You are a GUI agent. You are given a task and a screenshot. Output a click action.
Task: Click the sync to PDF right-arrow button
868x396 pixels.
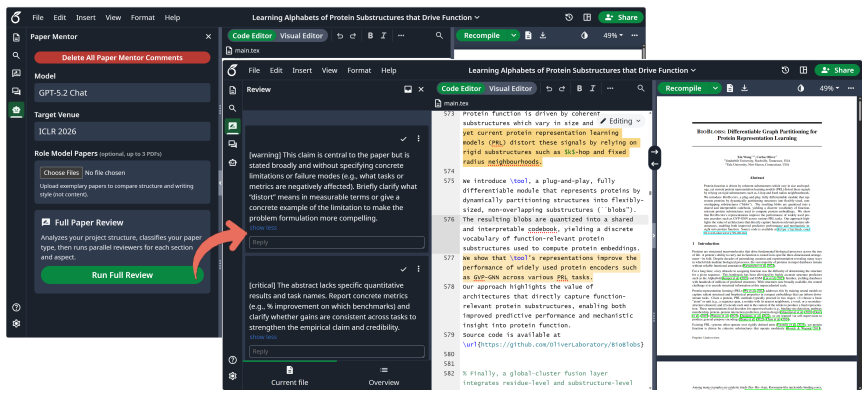coord(654,151)
